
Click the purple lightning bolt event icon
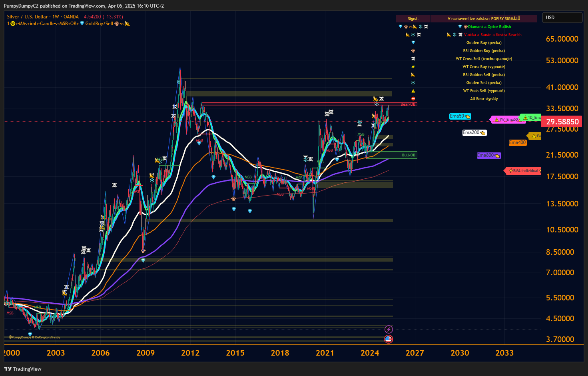(389, 330)
